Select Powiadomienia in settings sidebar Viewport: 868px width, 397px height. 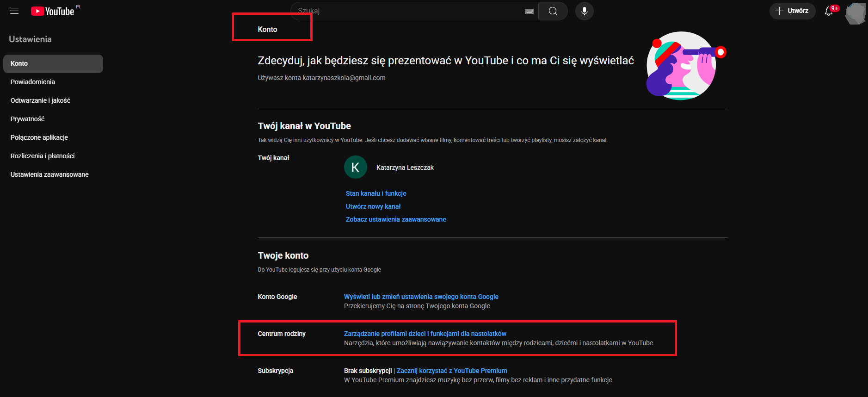tap(33, 82)
